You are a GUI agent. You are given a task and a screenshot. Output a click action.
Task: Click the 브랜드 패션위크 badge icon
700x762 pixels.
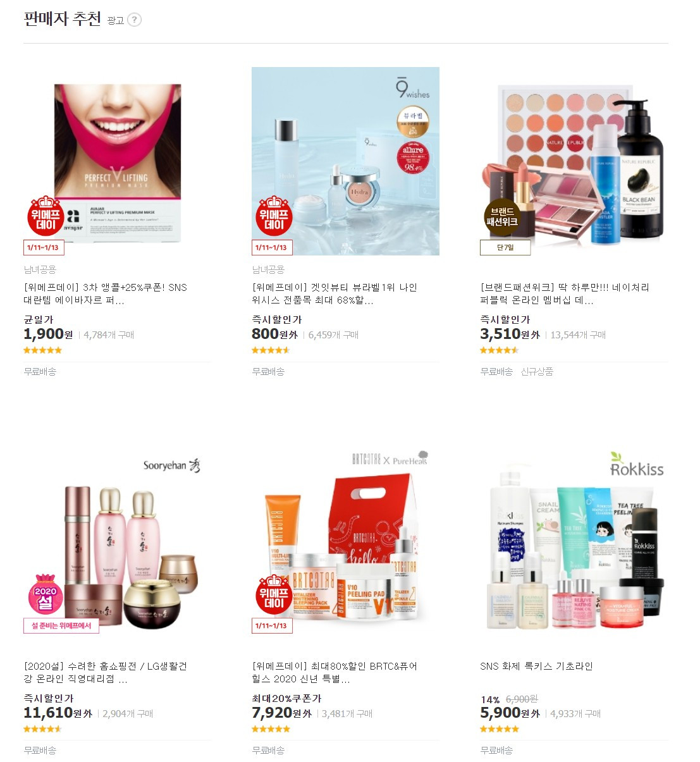coord(502,216)
